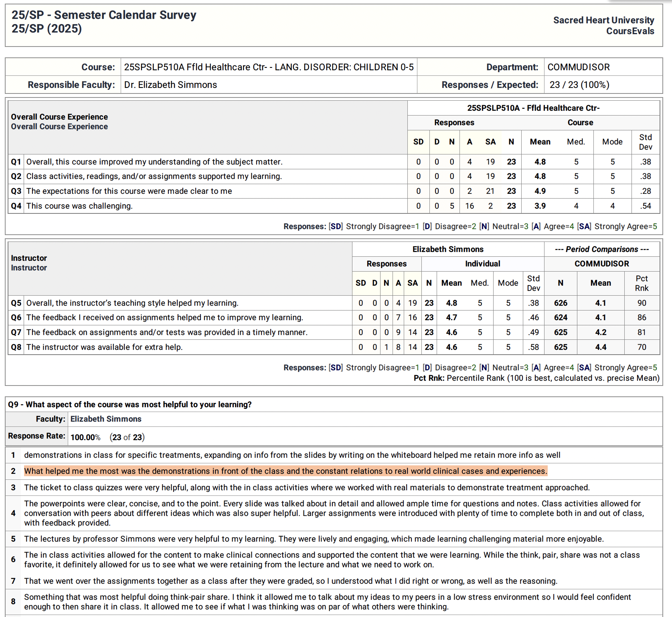This screenshot has height=617, width=672.
Task: Click the blue Elizabeth Simmons faculty link under Q9
Action: pos(106,419)
